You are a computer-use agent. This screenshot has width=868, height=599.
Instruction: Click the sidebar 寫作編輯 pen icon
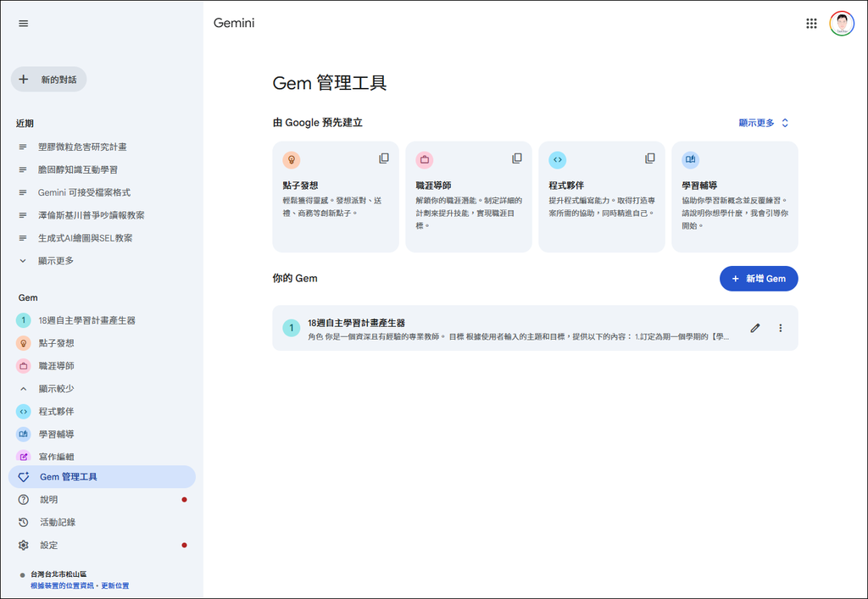23,457
